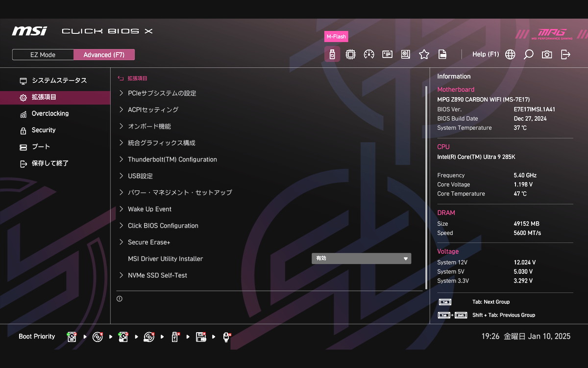
Task: Click Intel(R) Core(TM) Ultra 9 285K text
Action: (x=476, y=157)
